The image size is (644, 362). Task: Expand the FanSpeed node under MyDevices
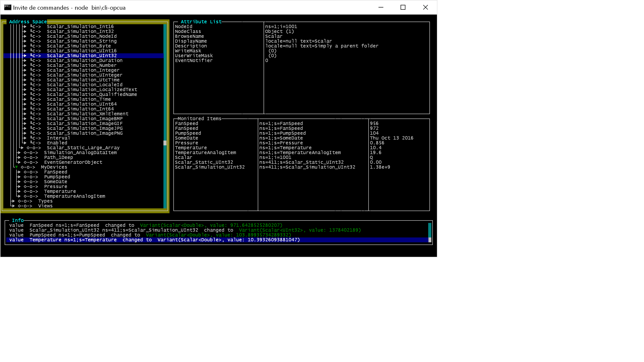click(x=19, y=172)
